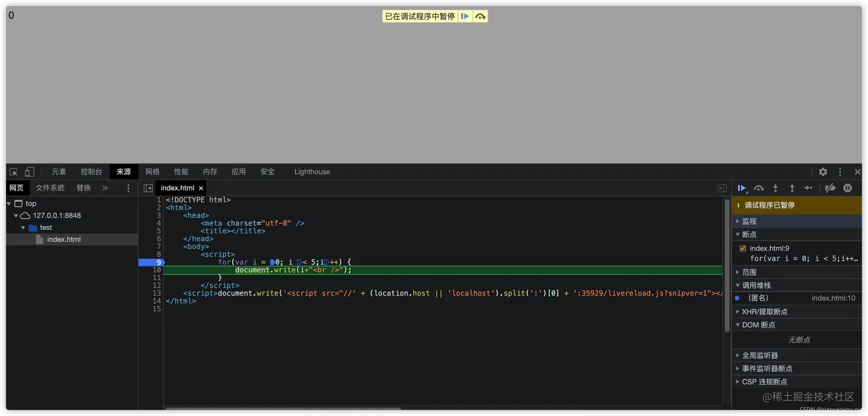
Task: Expand the XHR/提取断点 section
Action: (x=797, y=312)
